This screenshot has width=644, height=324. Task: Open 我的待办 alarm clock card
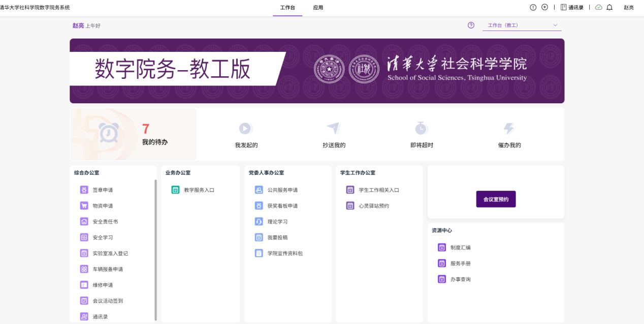tap(133, 134)
